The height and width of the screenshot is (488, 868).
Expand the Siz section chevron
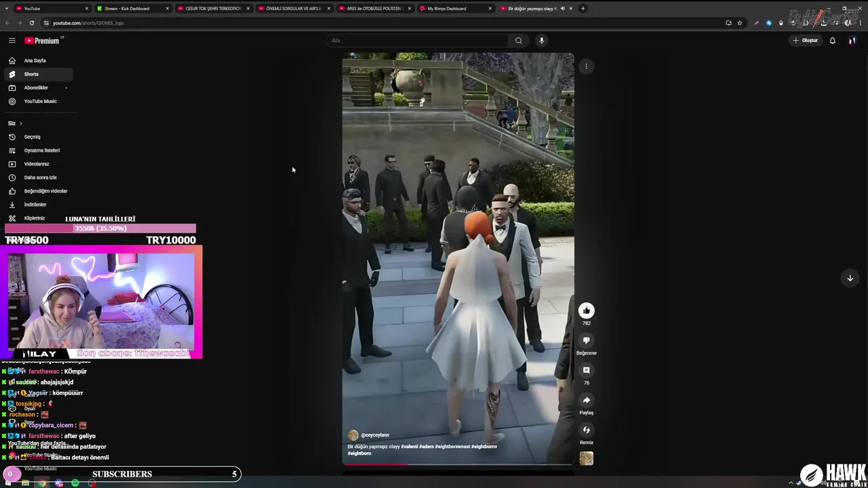pos(20,123)
